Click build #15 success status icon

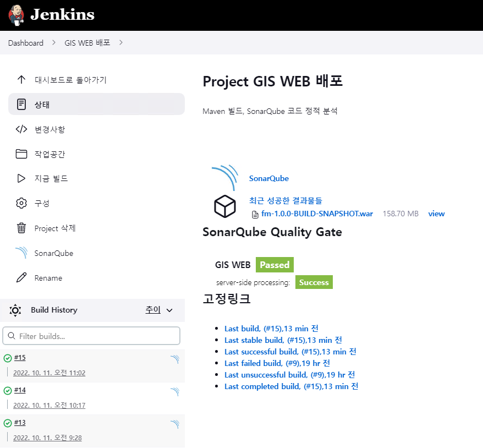point(8,358)
